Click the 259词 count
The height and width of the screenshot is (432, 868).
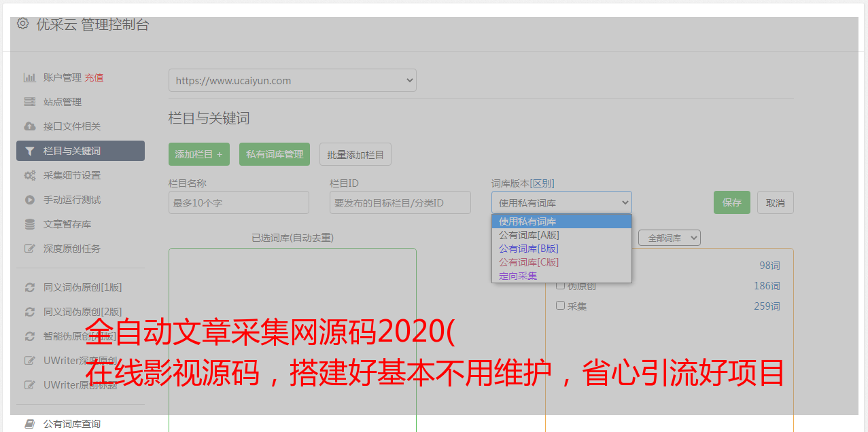tap(767, 306)
